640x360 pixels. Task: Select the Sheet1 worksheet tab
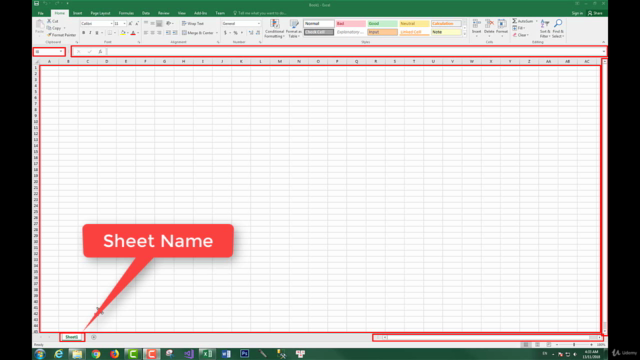[71, 337]
